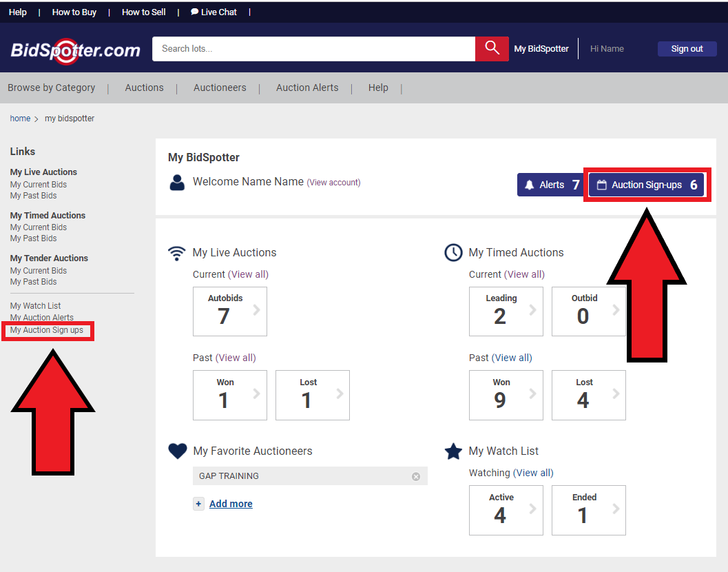Go to home via the breadcrumb
The width and height of the screenshot is (728, 572).
pyautogui.click(x=21, y=119)
